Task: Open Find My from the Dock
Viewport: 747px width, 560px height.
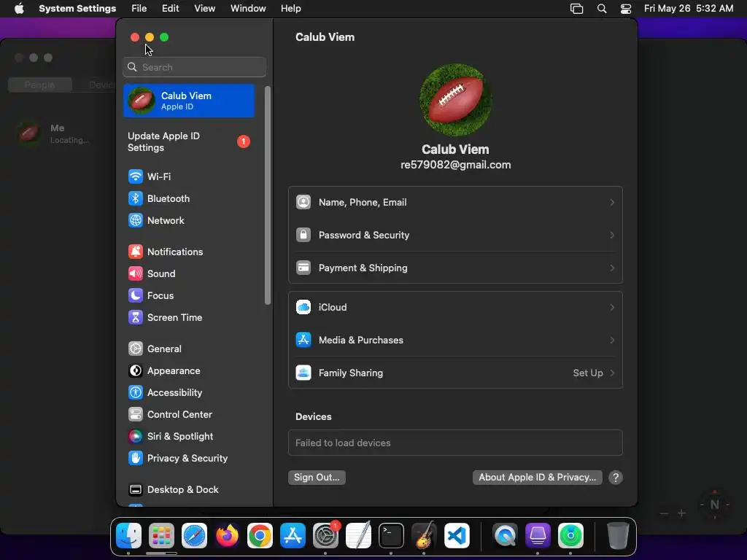Action: (570, 536)
